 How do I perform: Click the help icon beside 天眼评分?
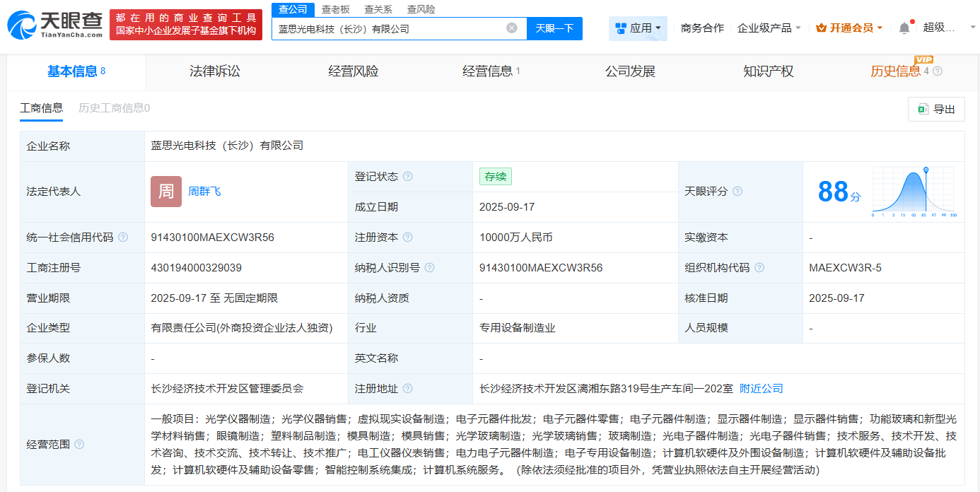(x=737, y=191)
